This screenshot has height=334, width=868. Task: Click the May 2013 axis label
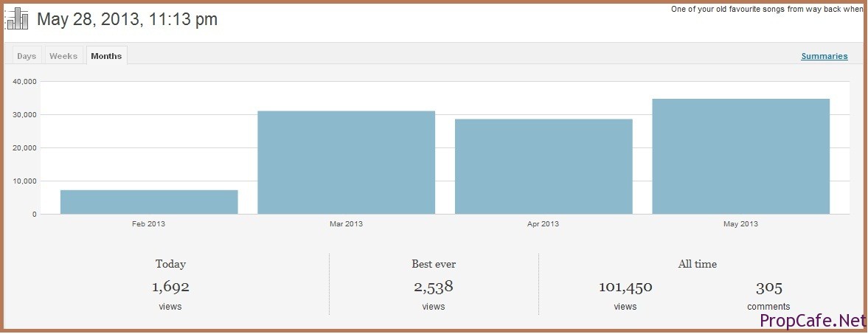(x=740, y=223)
